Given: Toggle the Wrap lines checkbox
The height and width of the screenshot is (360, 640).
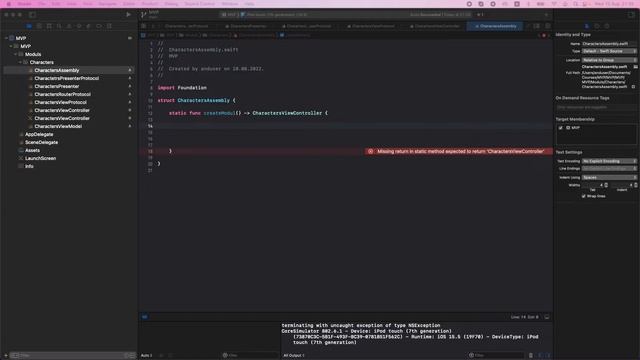Looking at the screenshot, I should tap(583, 196).
